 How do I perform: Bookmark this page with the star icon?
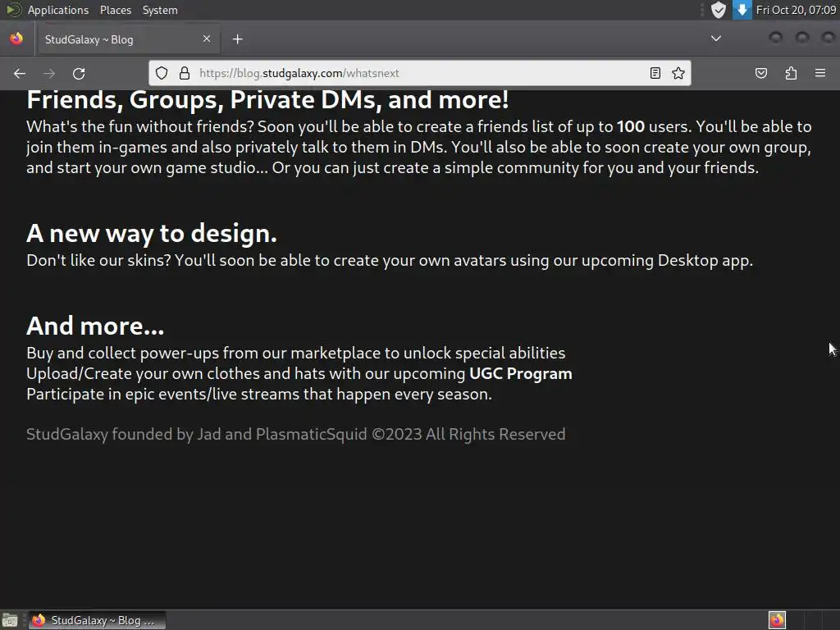pos(678,73)
